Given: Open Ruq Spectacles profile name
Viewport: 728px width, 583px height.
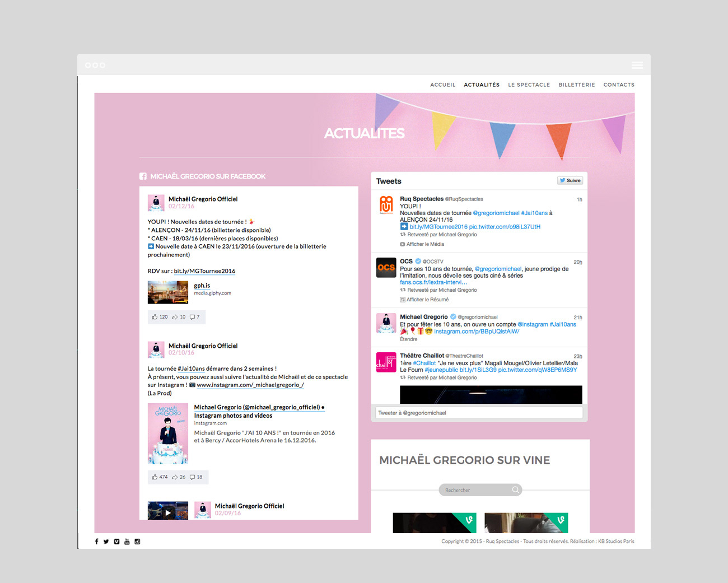Looking at the screenshot, I should coord(422,199).
